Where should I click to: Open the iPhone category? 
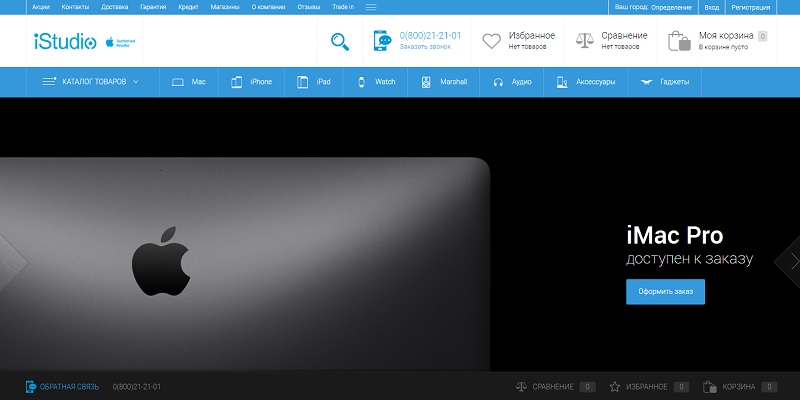point(261,82)
